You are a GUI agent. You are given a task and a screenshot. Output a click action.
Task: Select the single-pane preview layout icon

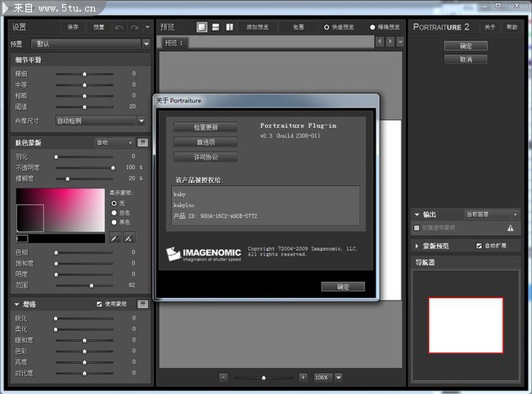tap(202, 27)
